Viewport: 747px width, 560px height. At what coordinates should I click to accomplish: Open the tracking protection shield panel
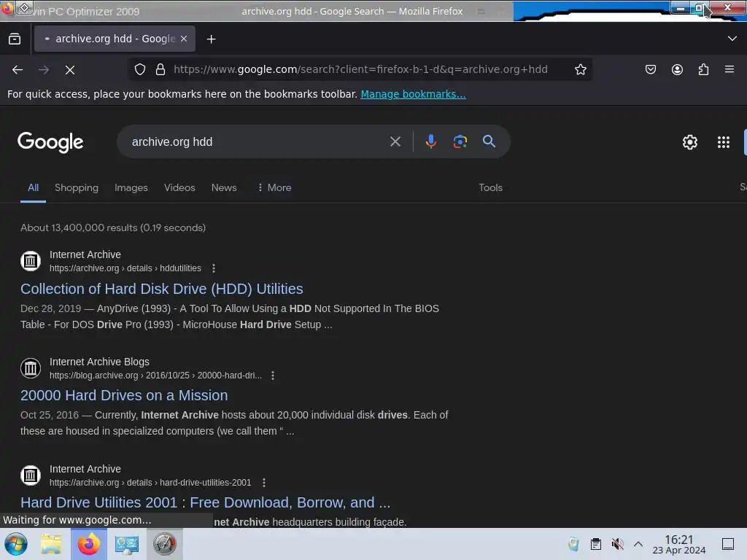(139, 69)
